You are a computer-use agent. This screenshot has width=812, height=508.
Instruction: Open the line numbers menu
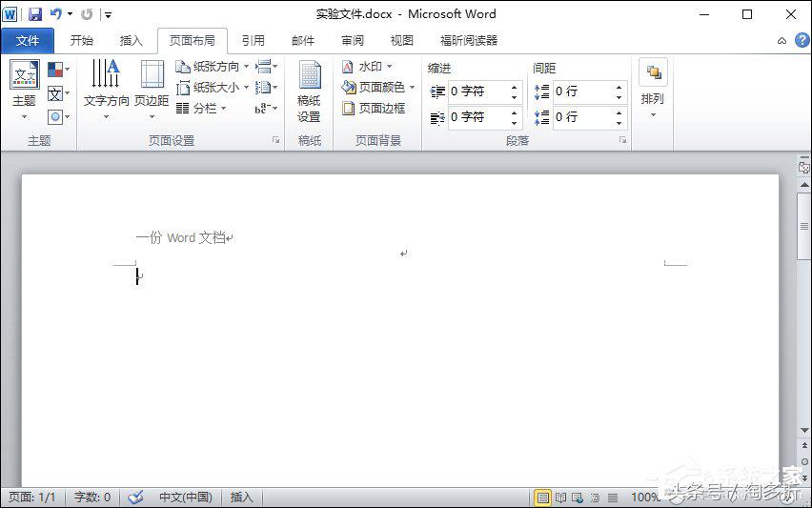coord(266,88)
